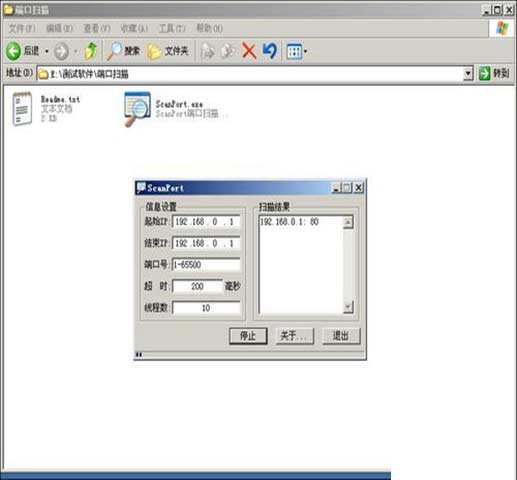Go up one folder level
517x480 pixels.
click(91, 51)
